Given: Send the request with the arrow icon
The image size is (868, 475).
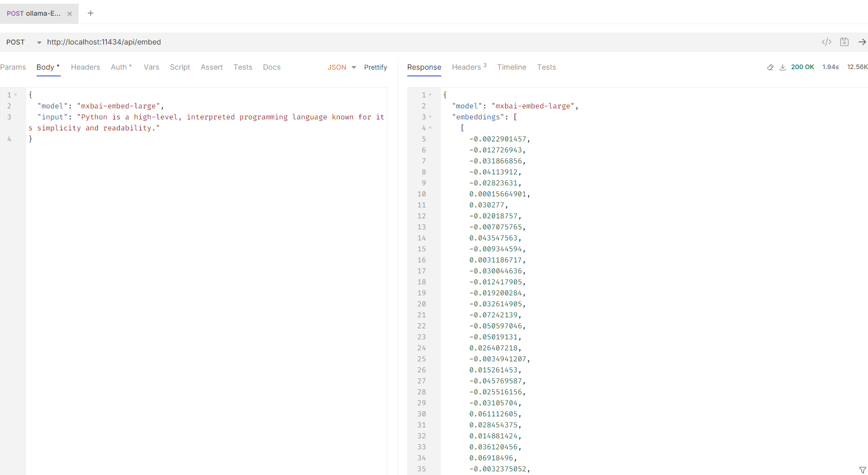Looking at the screenshot, I should click(862, 42).
